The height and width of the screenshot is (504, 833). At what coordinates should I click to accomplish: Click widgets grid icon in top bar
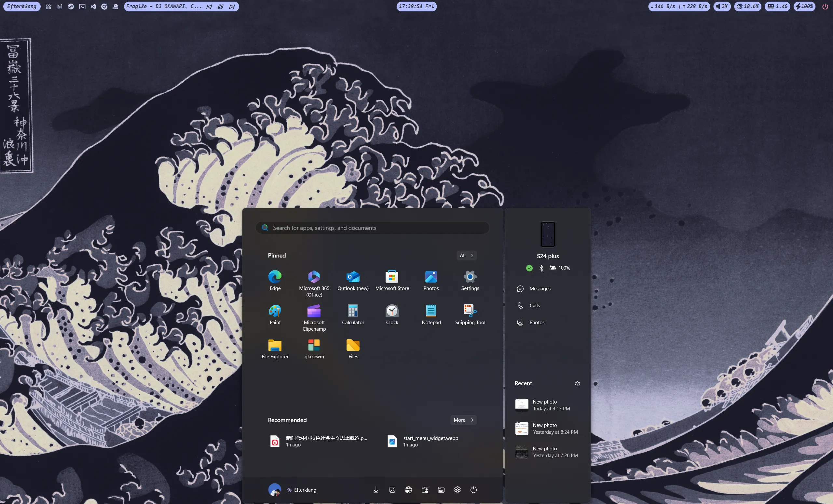click(x=49, y=7)
